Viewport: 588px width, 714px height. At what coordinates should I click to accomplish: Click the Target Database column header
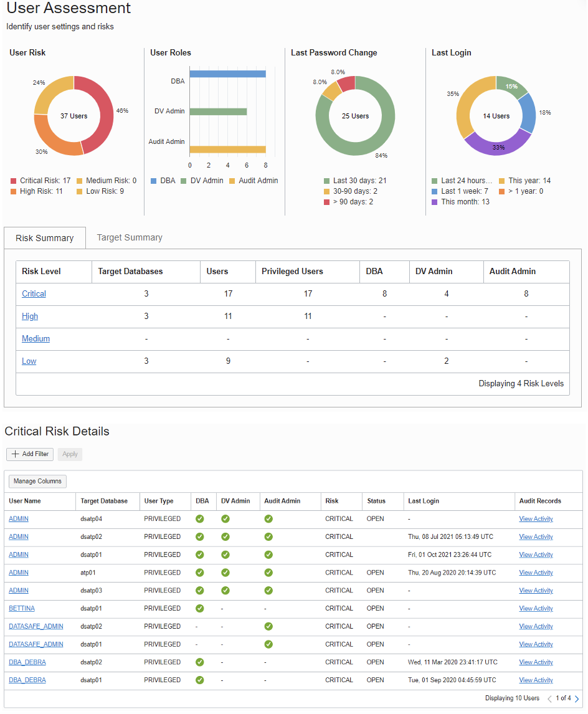pos(104,501)
